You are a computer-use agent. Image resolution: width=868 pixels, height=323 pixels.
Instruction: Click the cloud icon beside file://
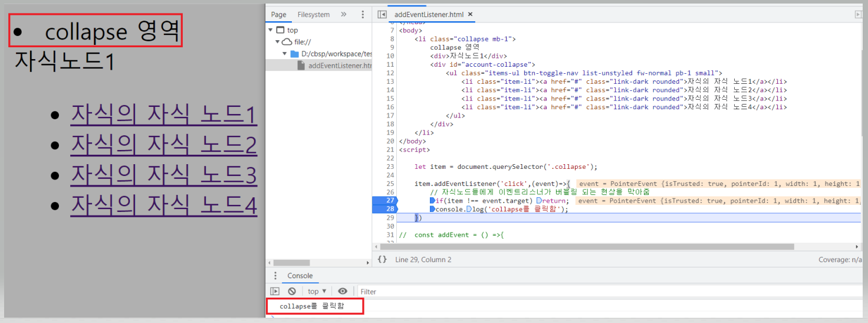[x=287, y=42]
